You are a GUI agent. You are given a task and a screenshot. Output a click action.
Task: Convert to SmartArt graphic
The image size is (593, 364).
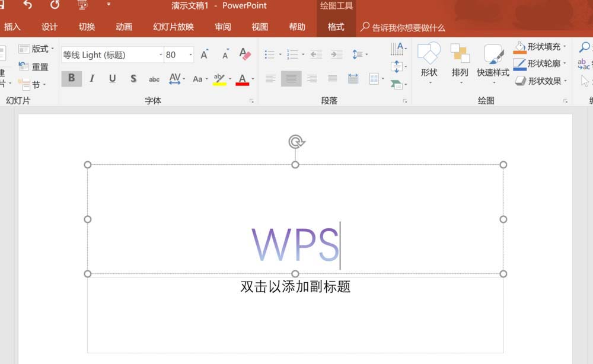(x=398, y=84)
